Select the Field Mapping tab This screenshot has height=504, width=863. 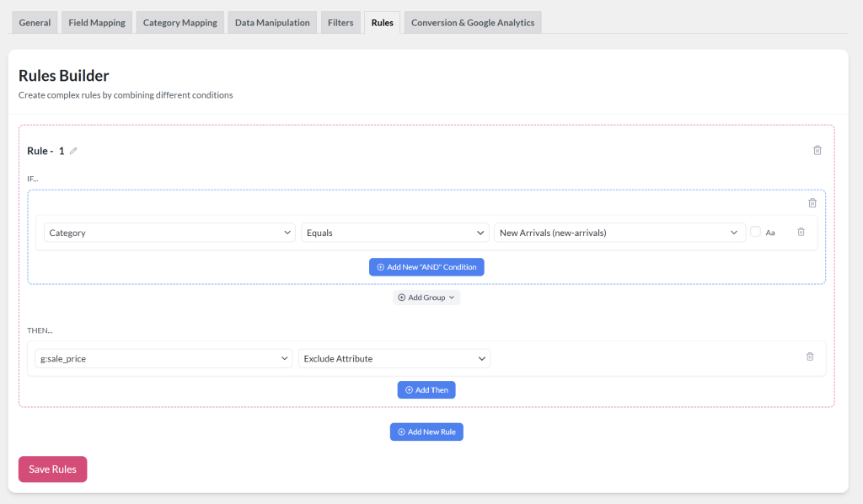pyautogui.click(x=96, y=23)
